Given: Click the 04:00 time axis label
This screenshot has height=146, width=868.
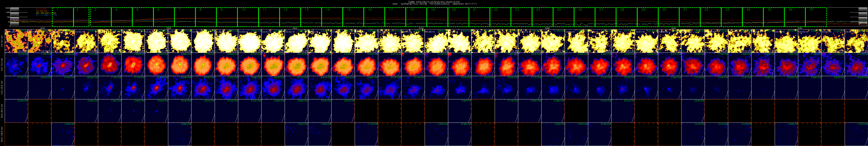Looking at the screenshot, I should [x=674, y=28].
